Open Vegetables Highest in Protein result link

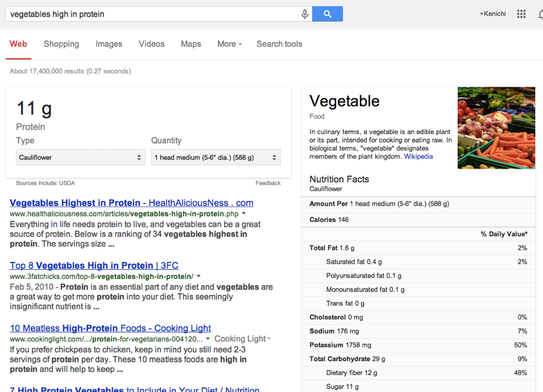tap(131, 203)
